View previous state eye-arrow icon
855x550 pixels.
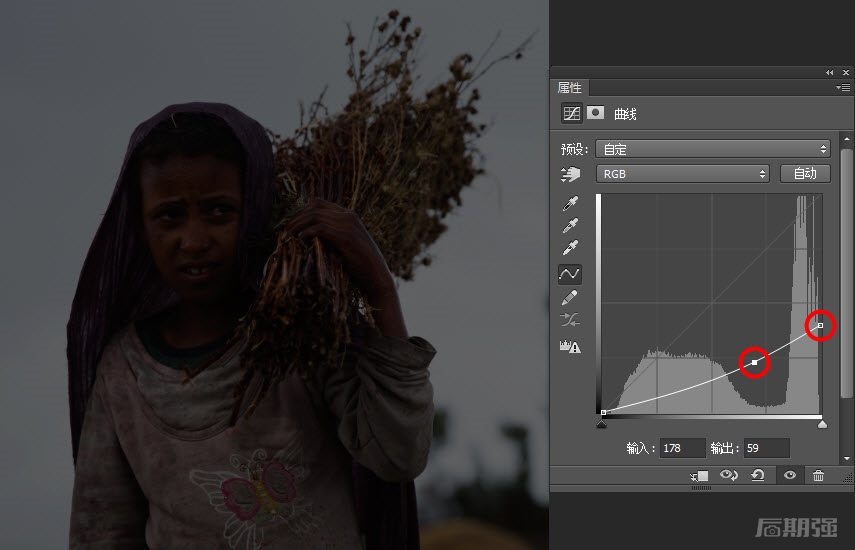tap(728, 475)
